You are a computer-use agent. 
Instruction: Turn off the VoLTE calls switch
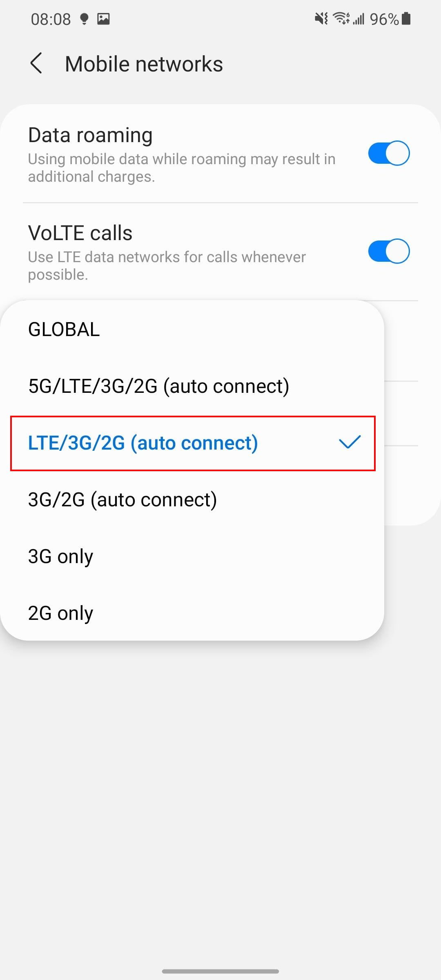[388, 251]
